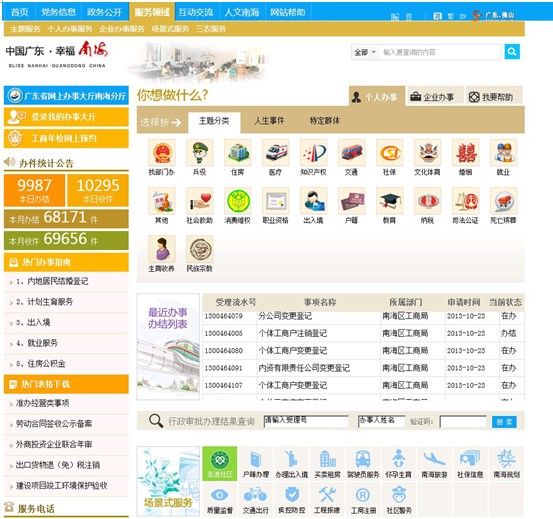553x519 pixels.
Task: Switch to the 人生事件 tab
Action: 269,121
